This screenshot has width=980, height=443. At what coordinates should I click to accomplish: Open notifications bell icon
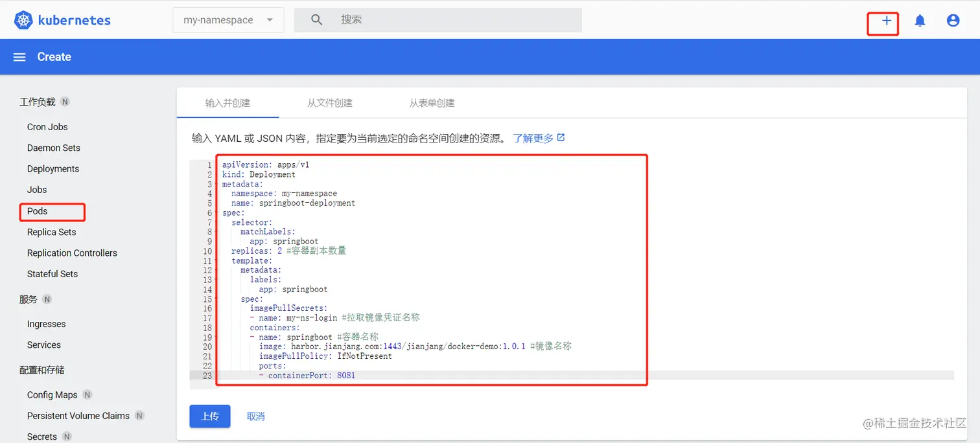tap(920, 21)
